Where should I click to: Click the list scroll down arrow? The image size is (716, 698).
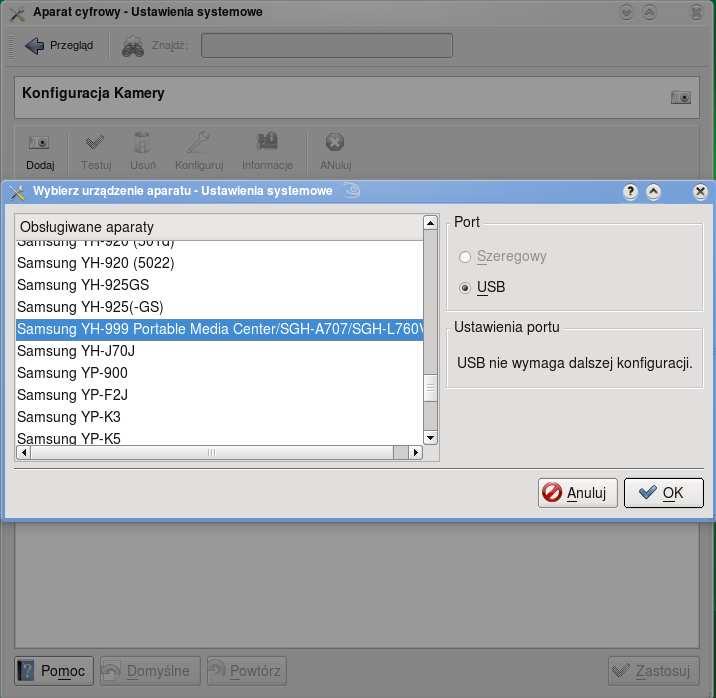(x=430, y=438)
